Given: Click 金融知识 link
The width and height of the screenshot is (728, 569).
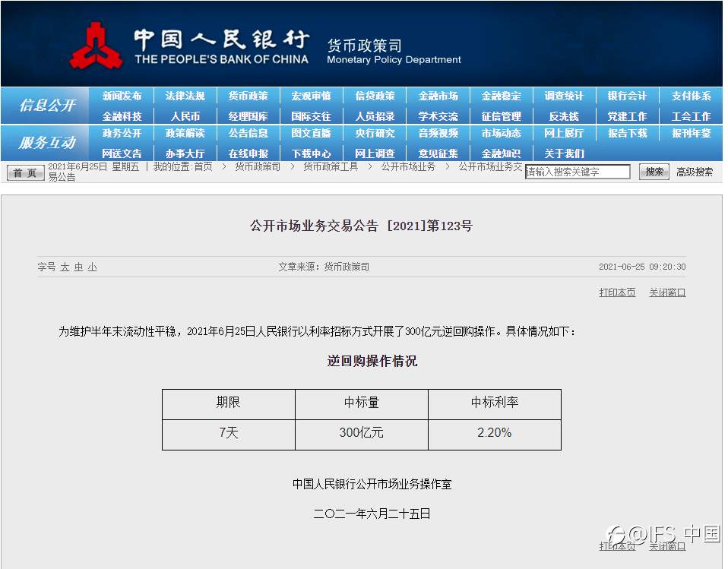Looking at the screenshot, I should coord(501,153).
